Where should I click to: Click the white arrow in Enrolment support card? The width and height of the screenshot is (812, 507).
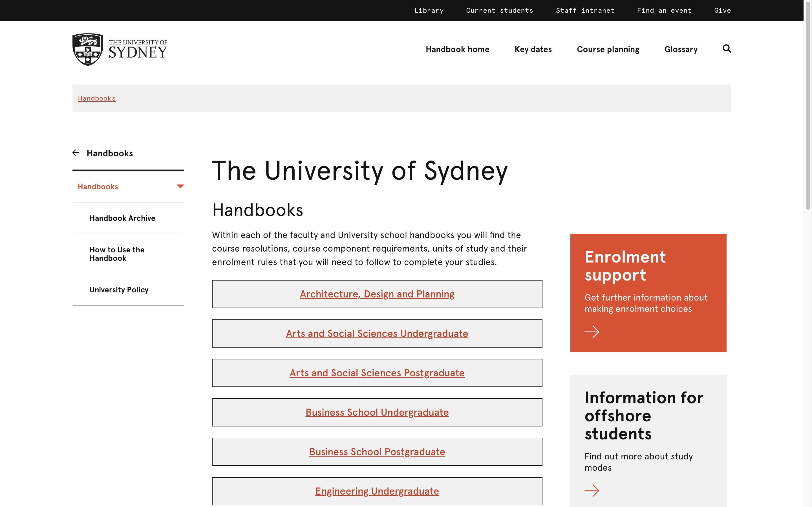click(592, 332)
